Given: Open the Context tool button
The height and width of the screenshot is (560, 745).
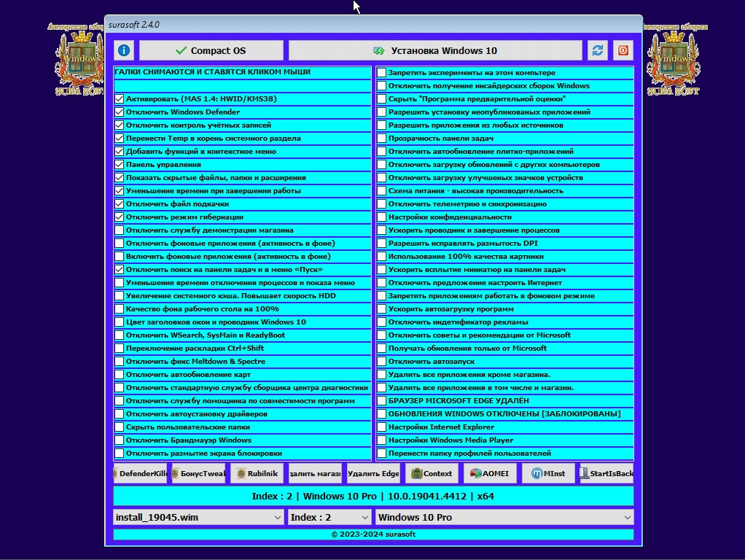Looking at the screenshot, I should (432, 473).
